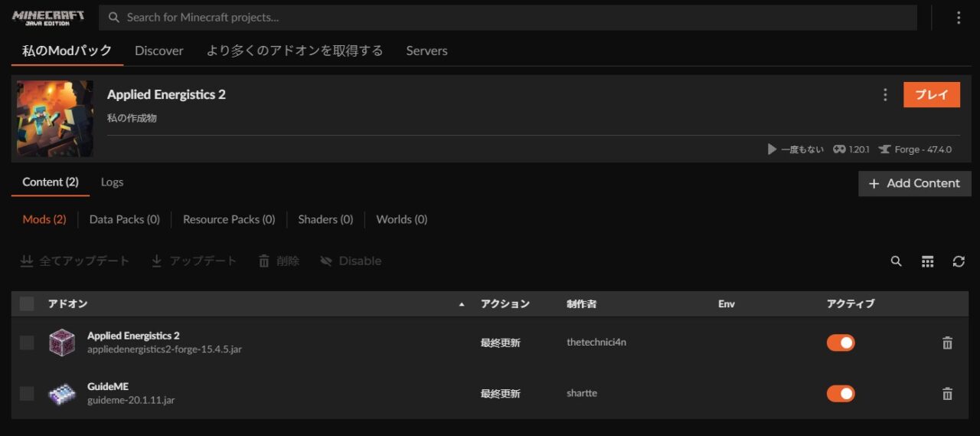The width and height of the screenshot is (980, 436).
Task: Click the GuideME mod icon
Action: tap(62, 393)
